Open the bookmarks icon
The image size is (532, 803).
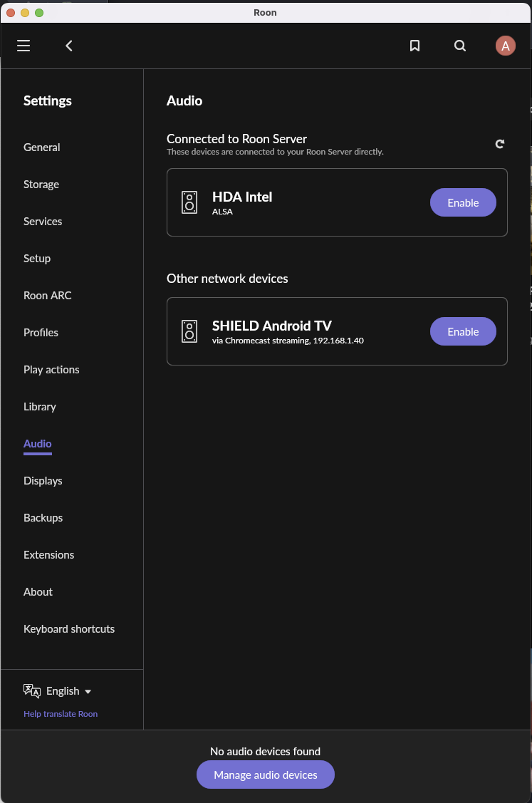(x=414, y=46)
